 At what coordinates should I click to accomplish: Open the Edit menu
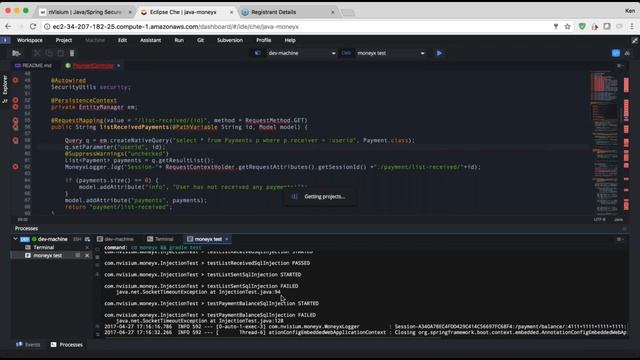pyautogui.click(x=122, y=40)
